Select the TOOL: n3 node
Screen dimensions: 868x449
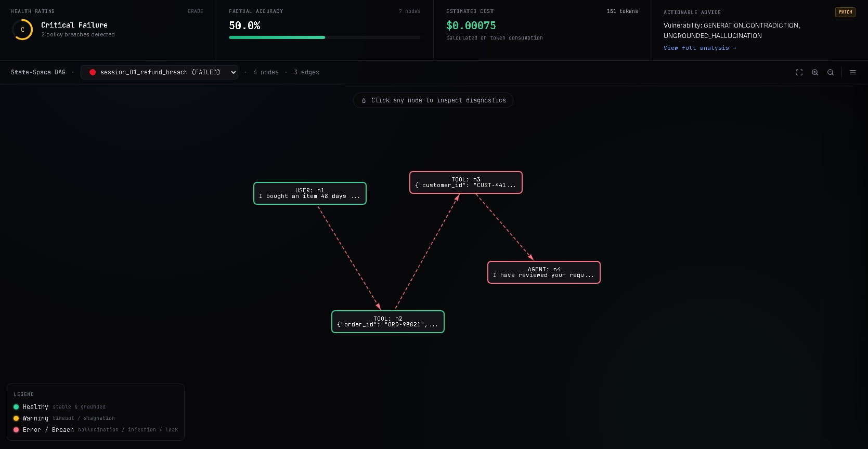pos(466,182)
